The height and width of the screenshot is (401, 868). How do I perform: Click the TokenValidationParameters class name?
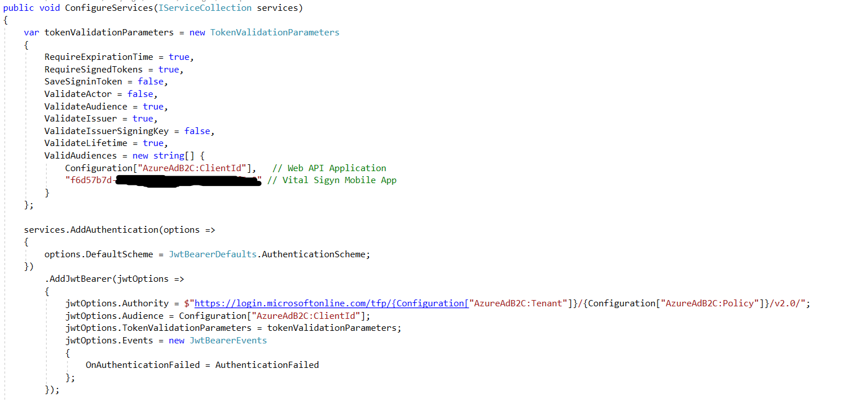click(x=274, y=32)
